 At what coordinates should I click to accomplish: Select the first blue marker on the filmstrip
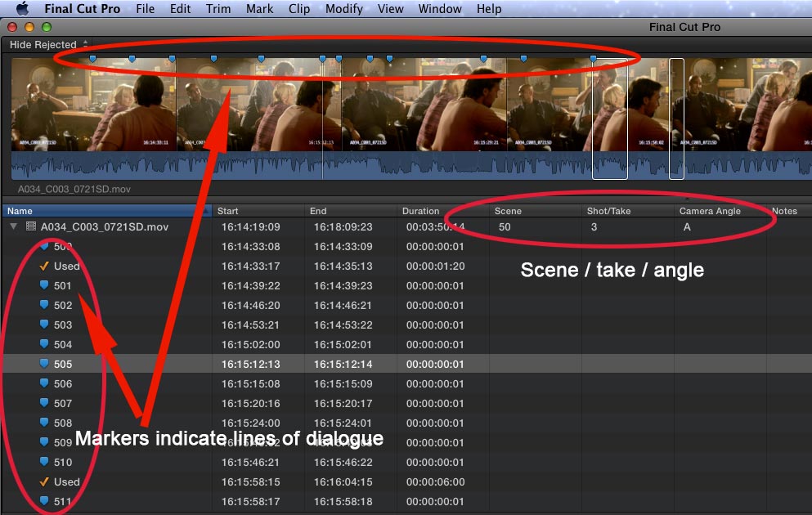coord(92,59)
